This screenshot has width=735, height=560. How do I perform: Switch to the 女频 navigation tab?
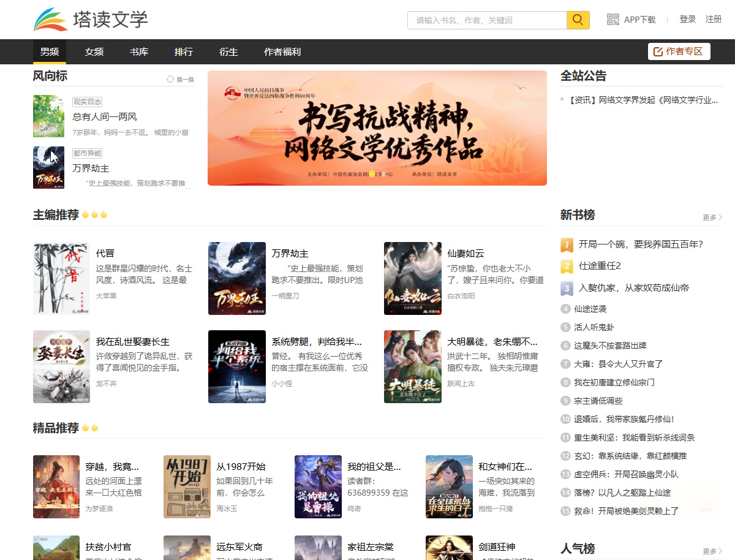94,52
